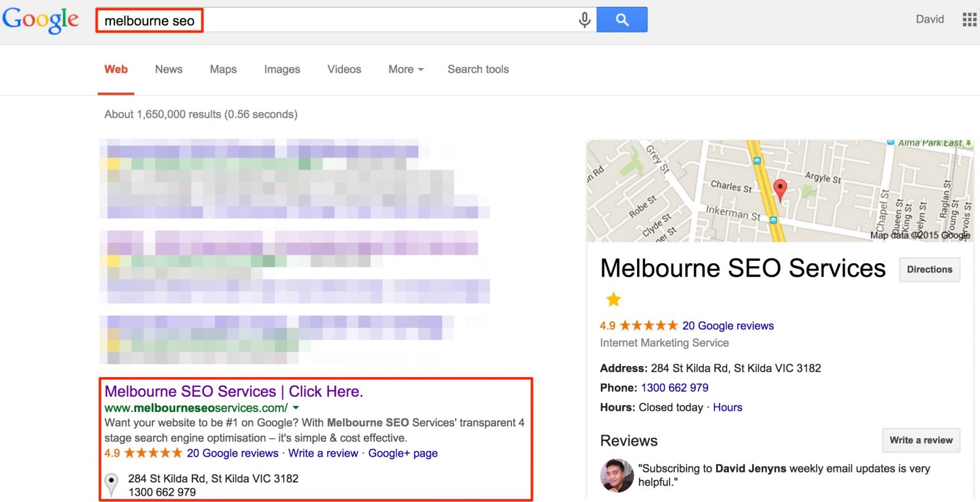The width and height of the screenshot is (980, 502).
Task: Click the gold star under Melbourne SEO Services
Action: (613, 299)
